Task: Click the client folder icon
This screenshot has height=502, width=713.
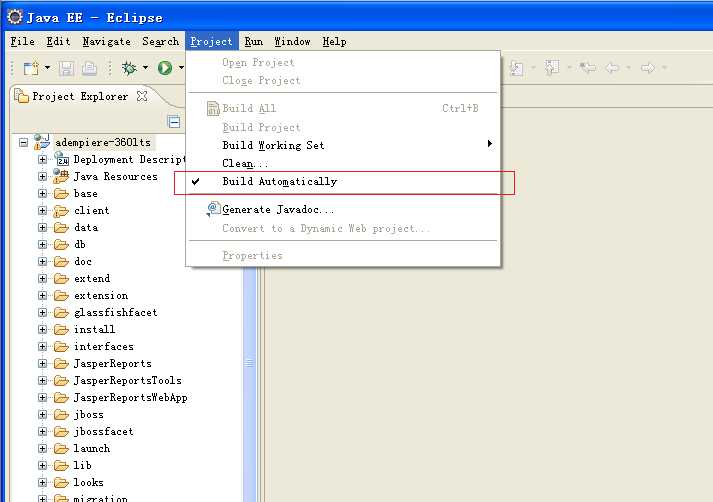Action: tap(61, 211)
